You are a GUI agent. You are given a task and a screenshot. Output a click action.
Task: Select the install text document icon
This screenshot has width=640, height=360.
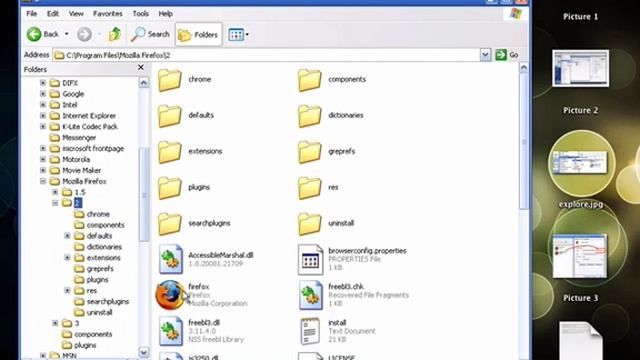coord(310,331)
